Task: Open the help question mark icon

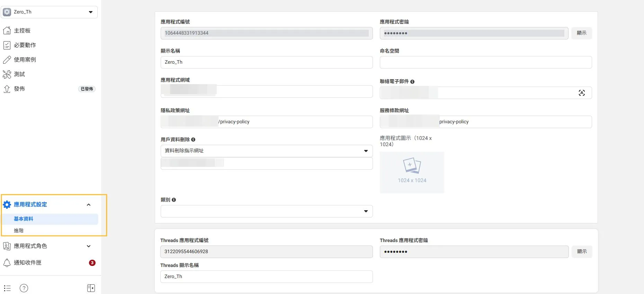Action: (24, 288)
